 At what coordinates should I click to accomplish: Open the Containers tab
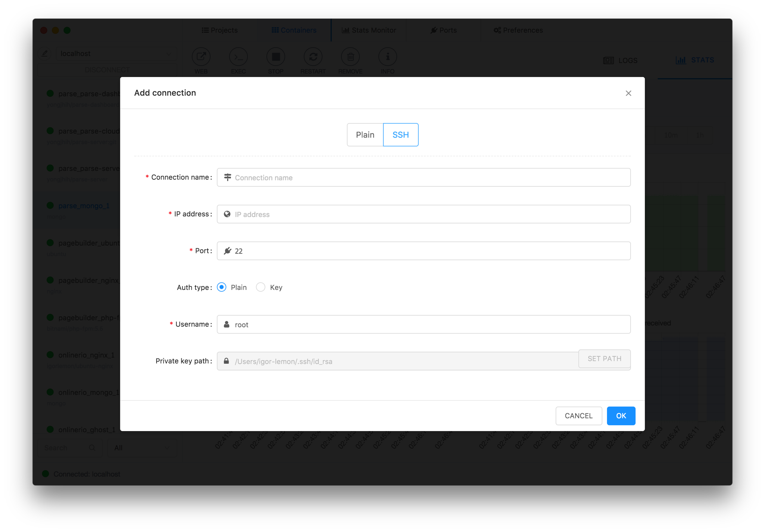(x=294, y=30)
